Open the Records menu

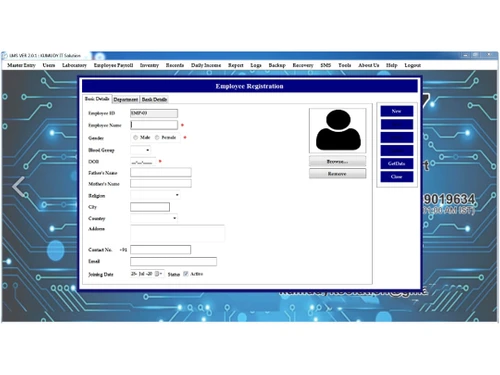click(x=175, y=65)
